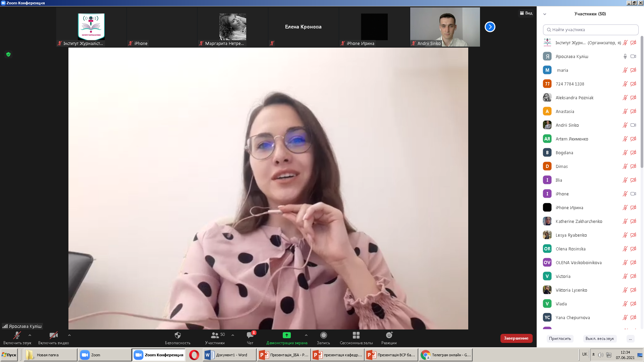
Task: Open the participants panel three-dots menu
Action: tap(630, 339)
